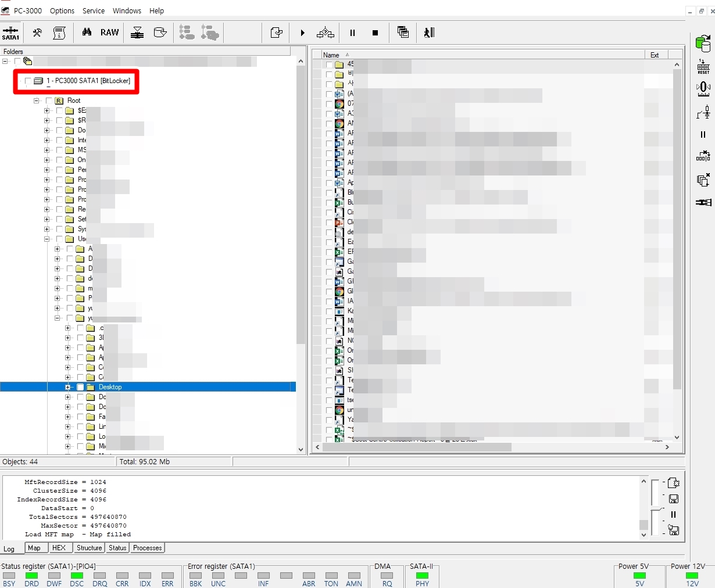Tick the checkbox next to Root
715x588 pixels.
[x=49, y=101]
